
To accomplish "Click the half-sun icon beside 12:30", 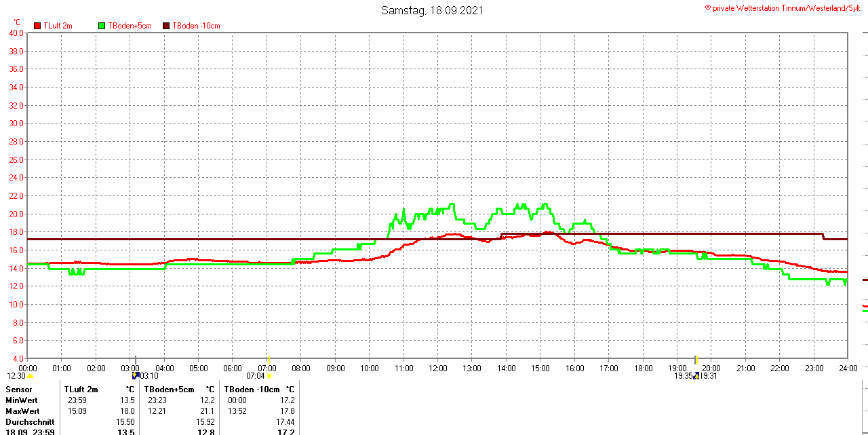I will click(30, 376).
